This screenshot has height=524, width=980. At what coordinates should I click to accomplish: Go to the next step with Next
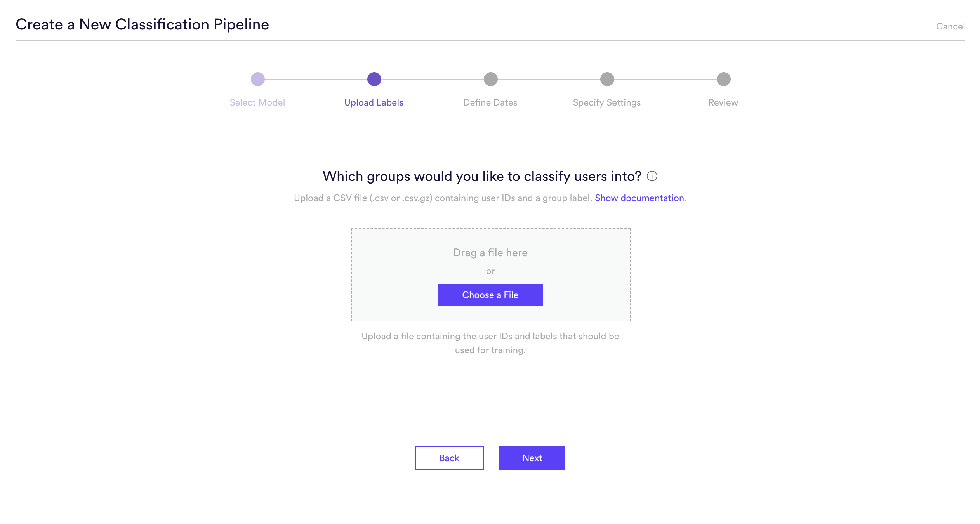[532, 458]
